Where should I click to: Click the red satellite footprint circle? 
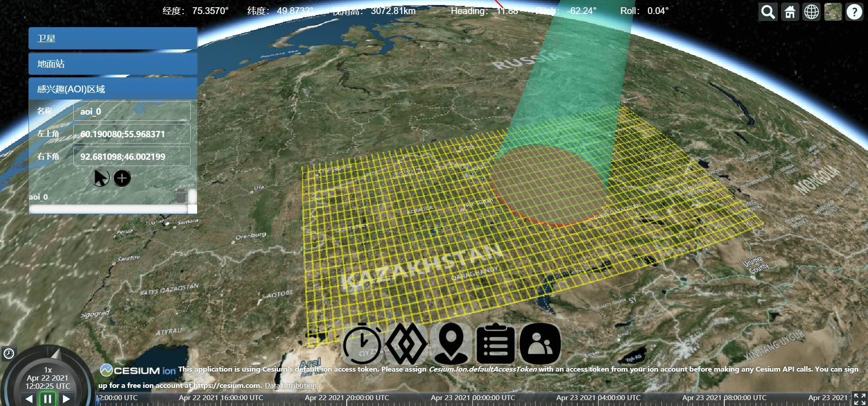[x=549, y=185]
